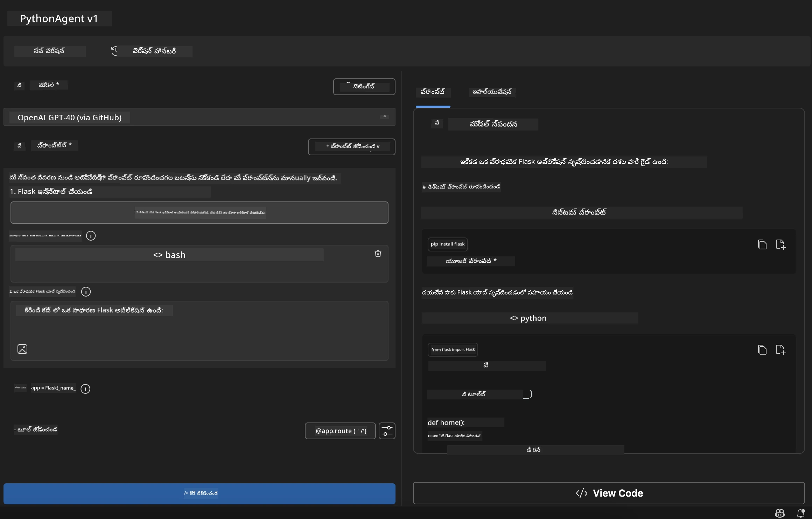Click the blue run code button

199,493
